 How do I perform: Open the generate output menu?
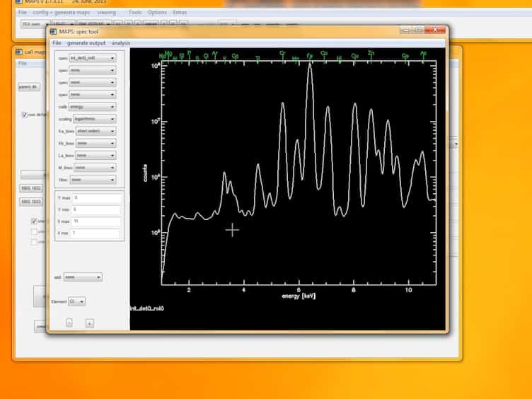pyautogui.click(x=86, y=43)
